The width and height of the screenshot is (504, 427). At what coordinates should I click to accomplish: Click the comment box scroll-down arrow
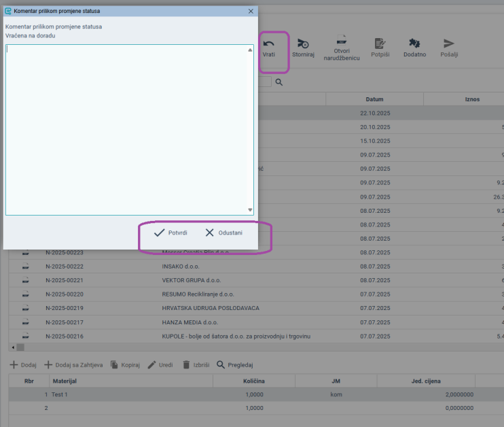[x=250, y=210]
